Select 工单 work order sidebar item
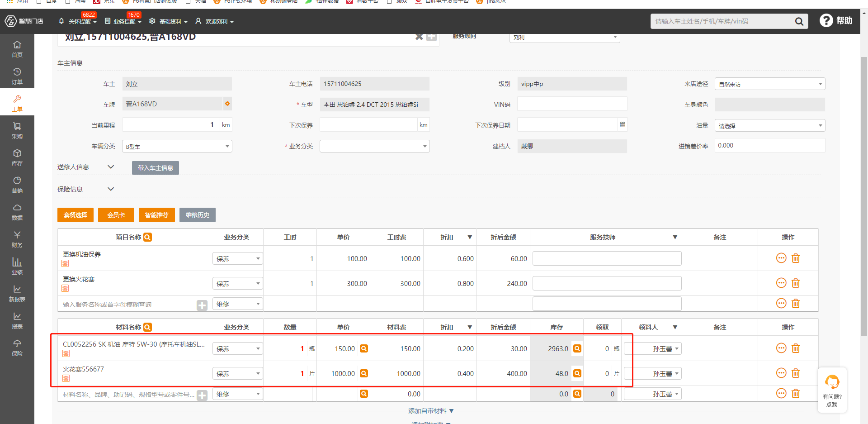This screenshot has height=424, width=868. tap(17, 103)
